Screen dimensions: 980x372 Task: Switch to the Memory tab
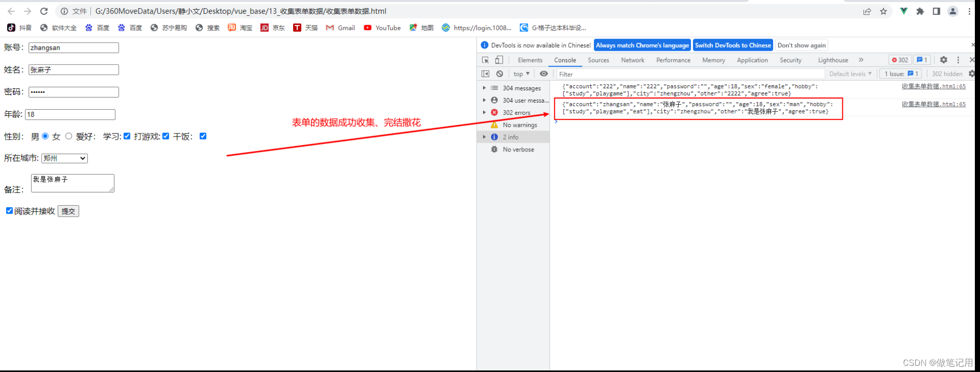coord(714,60)
